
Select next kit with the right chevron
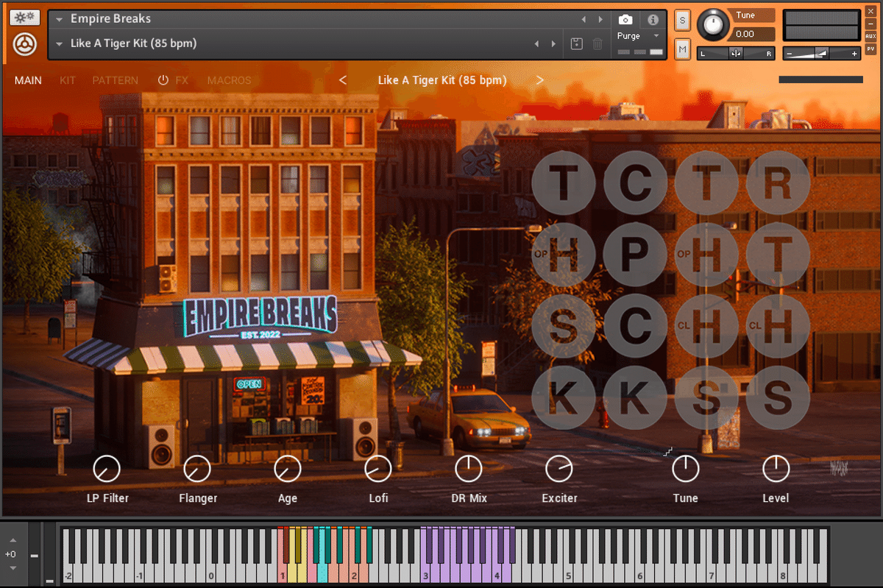click(540, 80)
